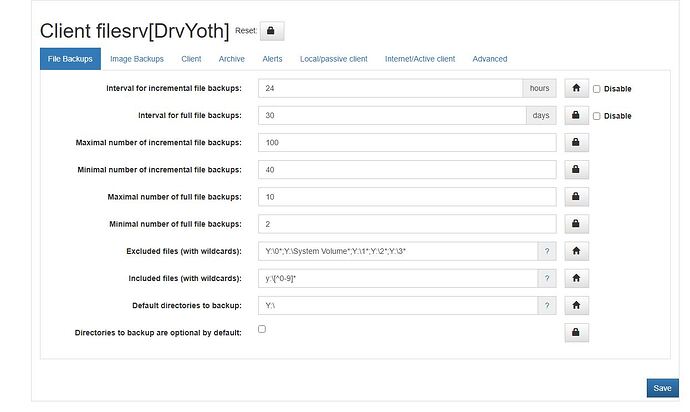The image size is (690, 412).
Task: Click lock icon for maximal incremental file backups
Action: pos(577,142)
